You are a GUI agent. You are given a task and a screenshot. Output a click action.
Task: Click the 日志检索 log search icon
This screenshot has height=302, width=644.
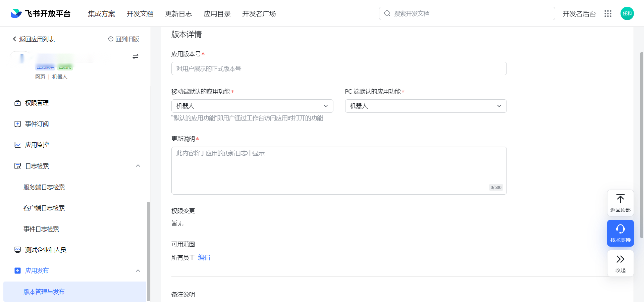click(18, 166)
